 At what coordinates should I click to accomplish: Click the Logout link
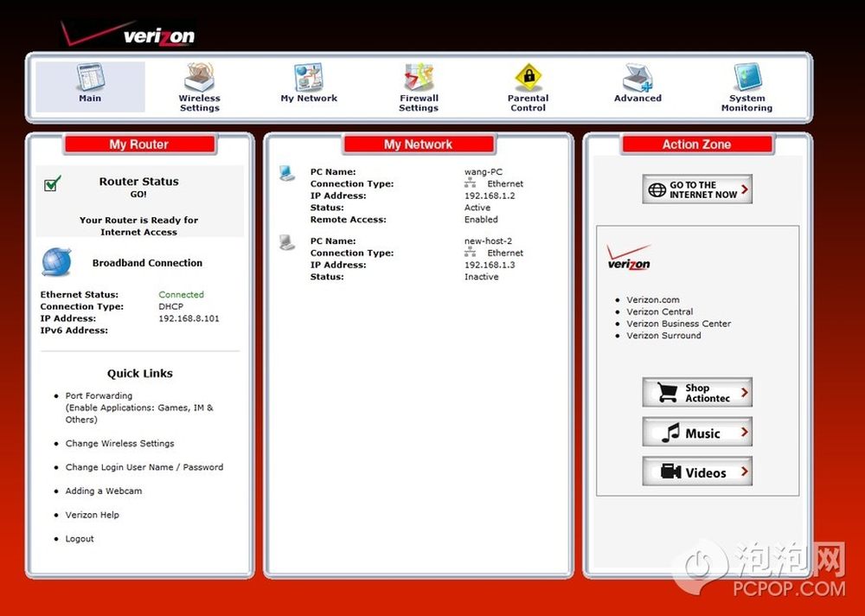tap(80, 539)
